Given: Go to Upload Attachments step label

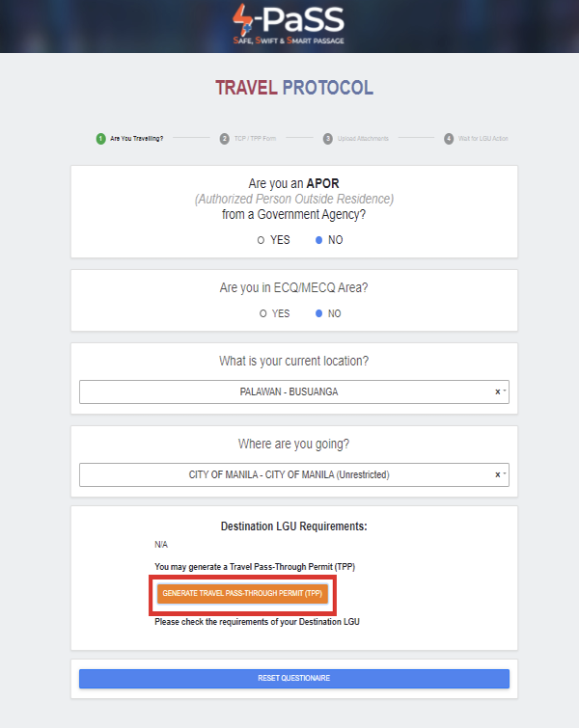Looking at the screenshot, I should click(x=363, y=138).
